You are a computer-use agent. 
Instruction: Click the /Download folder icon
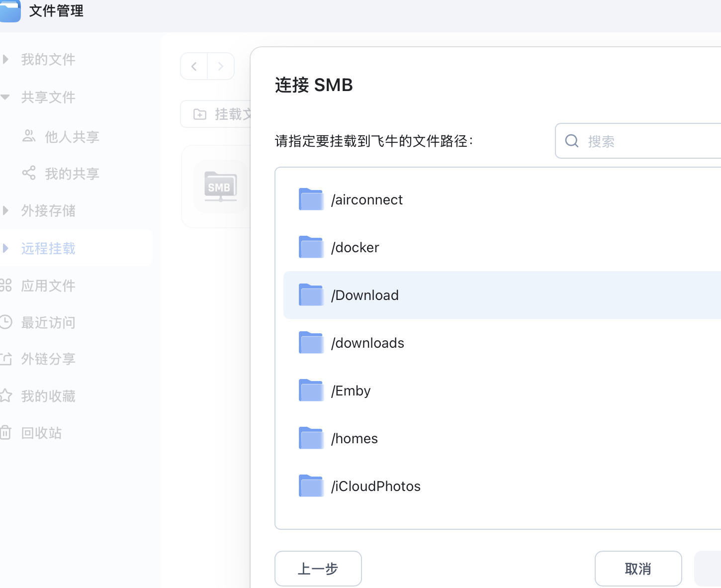click(x=311, y=294)
